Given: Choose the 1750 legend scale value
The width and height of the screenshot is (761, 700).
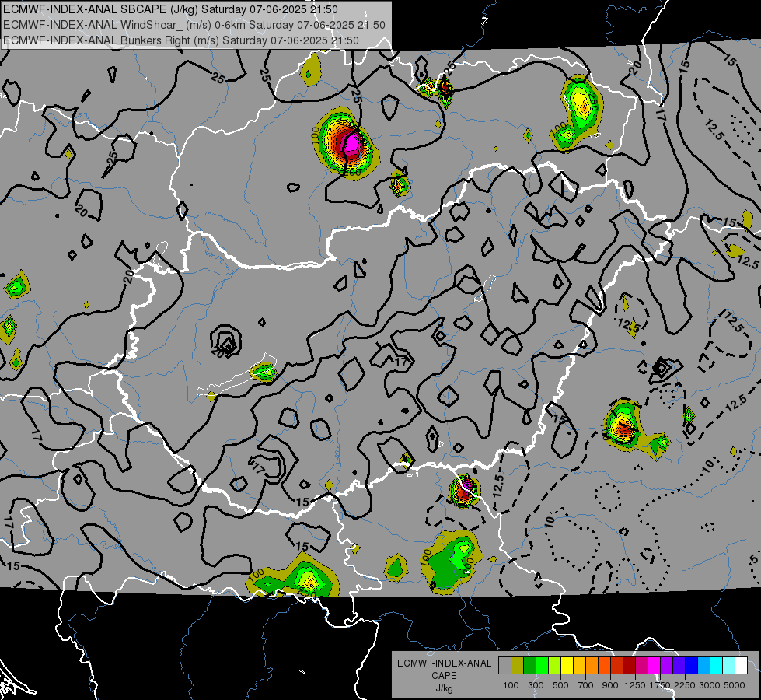Looking at the screenshot, I should (660, 685).
